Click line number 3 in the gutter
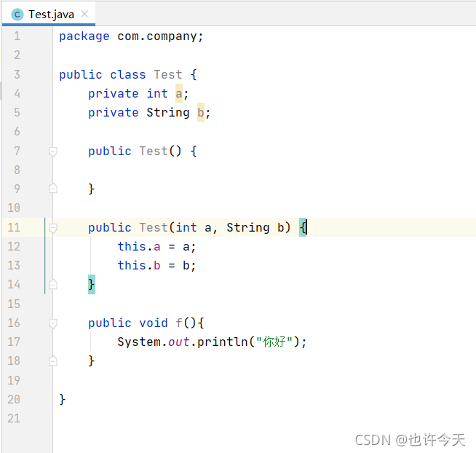The width and height of the screenshot is (476, 453). [17, 74]
